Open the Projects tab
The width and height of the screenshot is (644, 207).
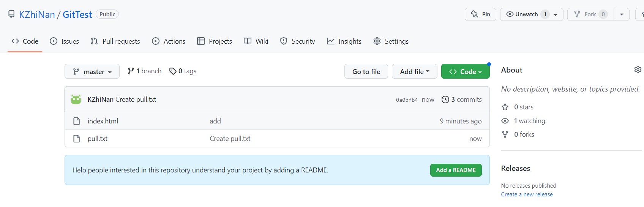(x=215, y=41)
